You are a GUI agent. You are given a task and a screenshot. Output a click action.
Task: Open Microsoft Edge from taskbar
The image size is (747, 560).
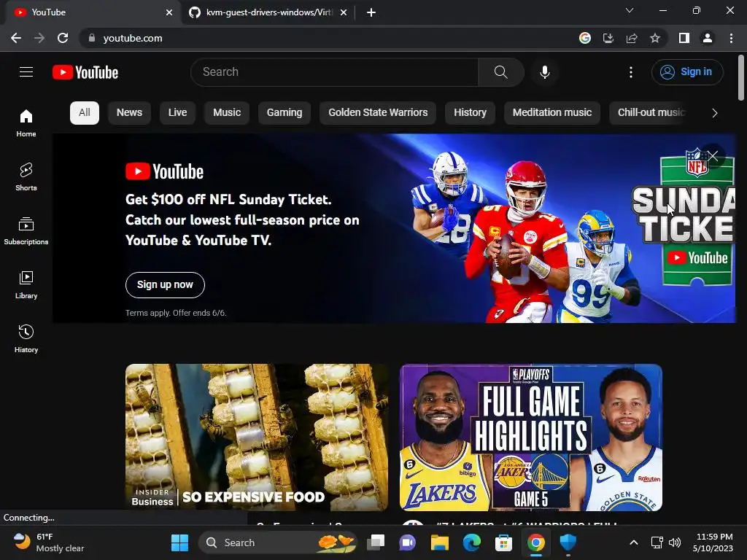tap(472, 542)
